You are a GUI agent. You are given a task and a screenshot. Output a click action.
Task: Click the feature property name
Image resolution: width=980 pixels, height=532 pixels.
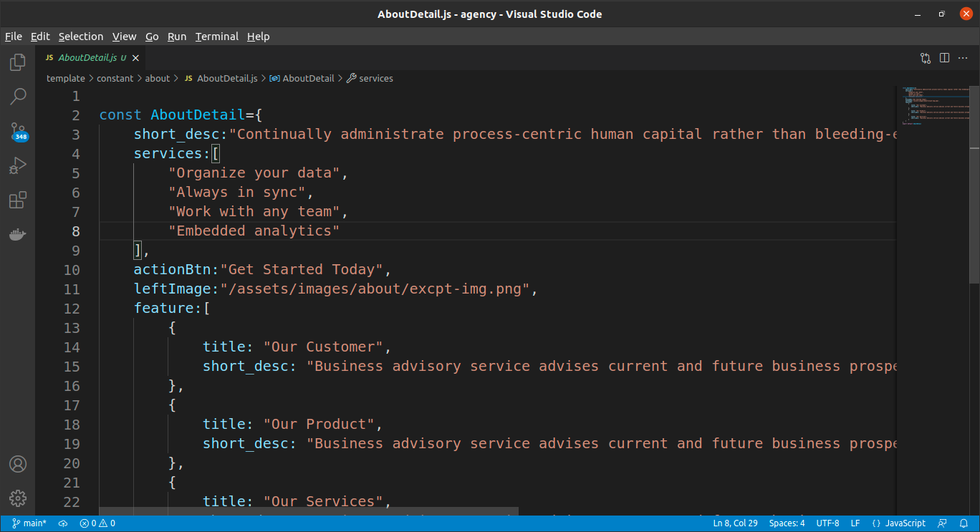(164, 309)
